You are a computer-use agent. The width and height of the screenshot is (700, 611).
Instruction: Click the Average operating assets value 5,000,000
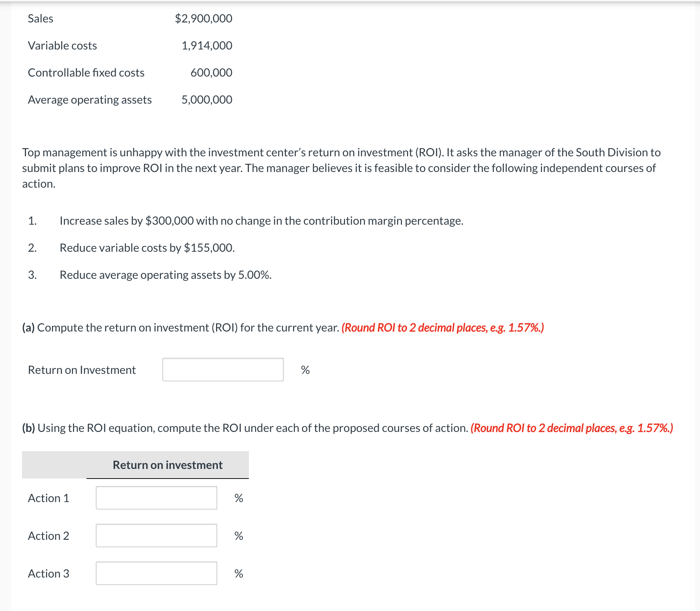[x=207, y=100]
